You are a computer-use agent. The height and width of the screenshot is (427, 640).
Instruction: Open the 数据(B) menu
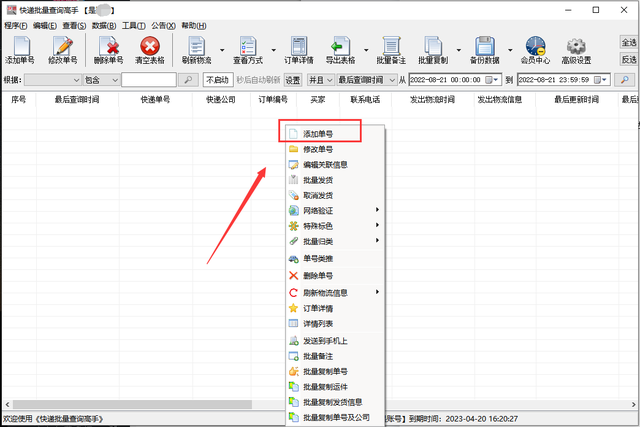click(104, 26)
